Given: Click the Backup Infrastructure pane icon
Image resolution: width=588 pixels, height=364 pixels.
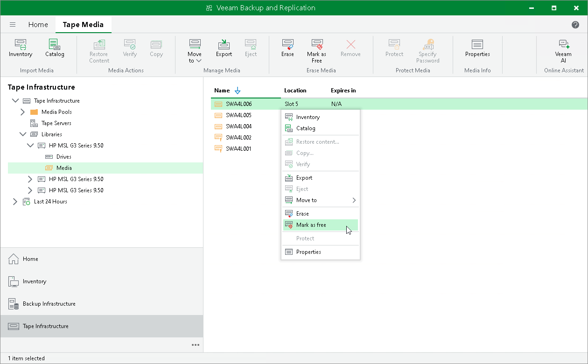Looking at the screenshot, I should (14, 304).
